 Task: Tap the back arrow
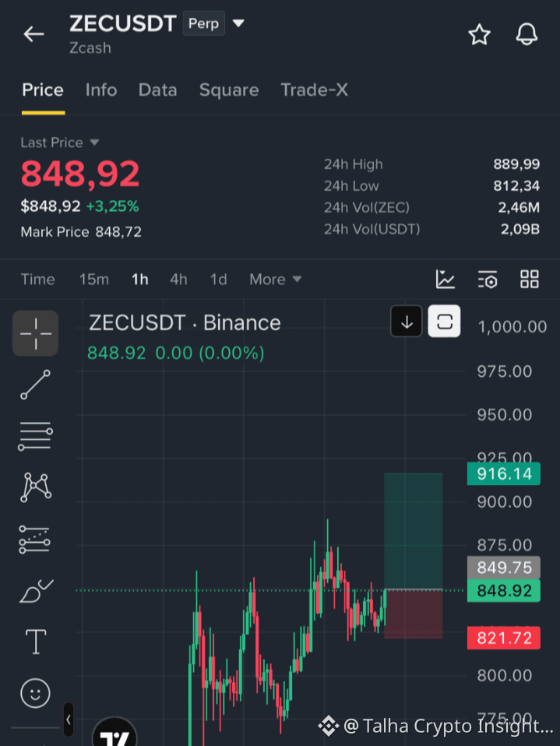click(x=33, y=34)
